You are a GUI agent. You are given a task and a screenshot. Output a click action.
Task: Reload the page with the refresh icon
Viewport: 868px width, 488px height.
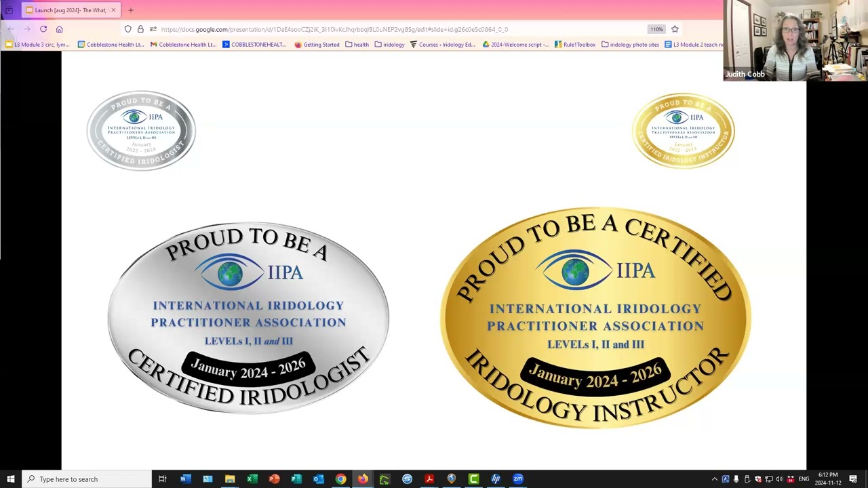point(43,29)
